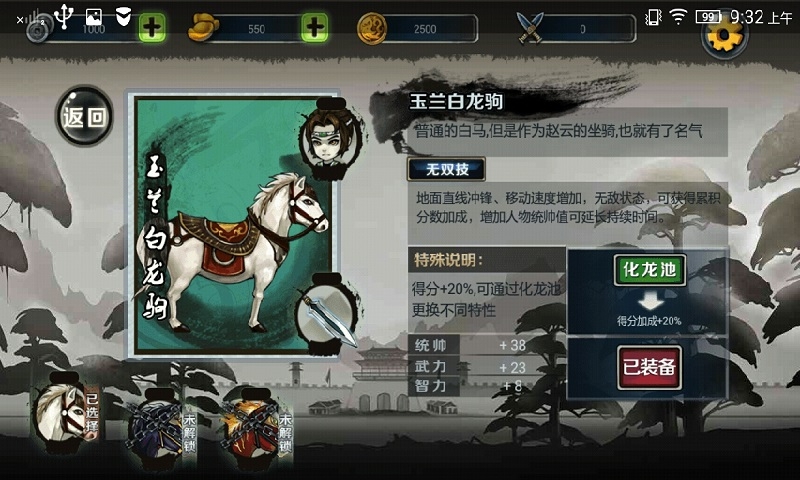Tap the downward arrow under 化龙池
The height and width of the screenshot is (480, 800).
(x=650, y=301)
